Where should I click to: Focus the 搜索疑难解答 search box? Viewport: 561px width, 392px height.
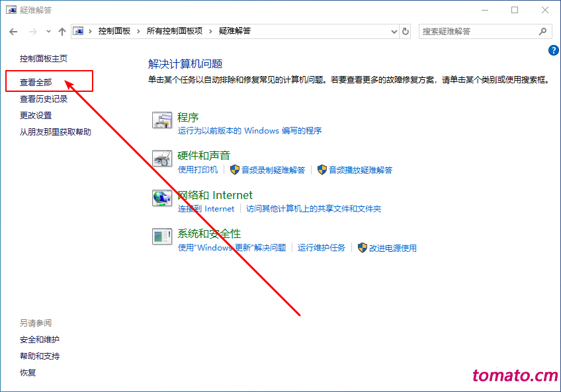click(x=486, y=32)
